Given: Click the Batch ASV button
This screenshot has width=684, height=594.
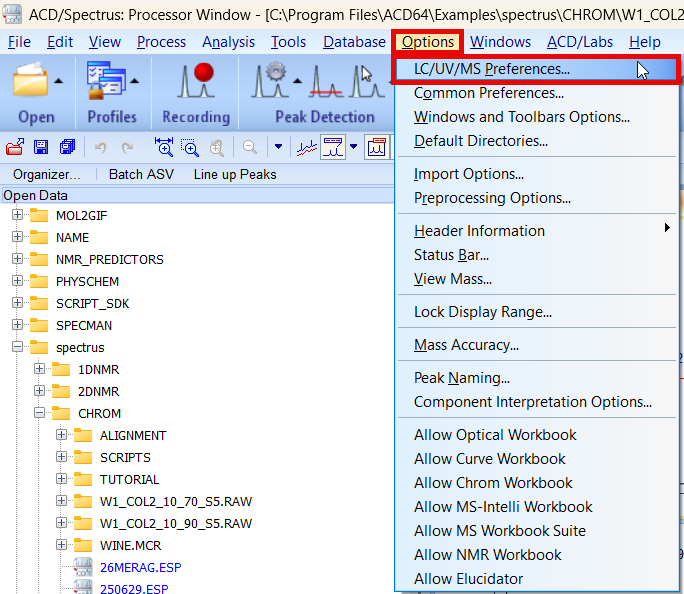Looking at the screenshot, I should (141, 174).
